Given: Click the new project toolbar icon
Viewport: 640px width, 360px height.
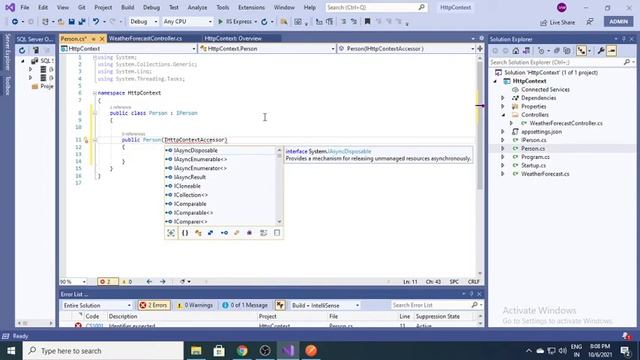Looking at the screenshot, I should [x=45, y=22].
